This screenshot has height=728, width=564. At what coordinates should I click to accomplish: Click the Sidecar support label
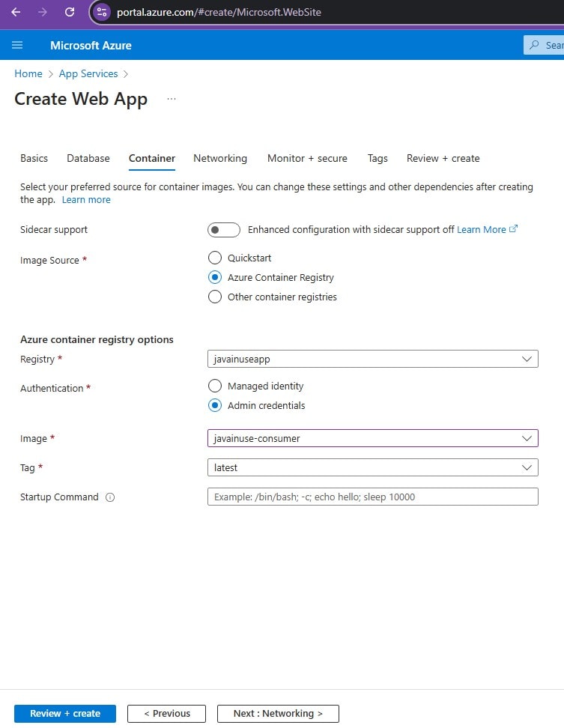(54, 230)
